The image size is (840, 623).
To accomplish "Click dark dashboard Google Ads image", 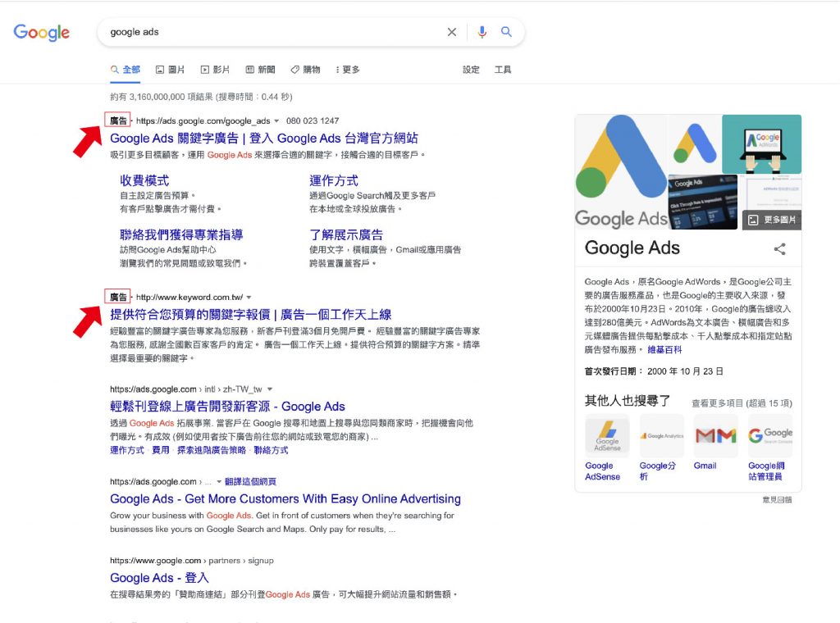I will point(703,202).
